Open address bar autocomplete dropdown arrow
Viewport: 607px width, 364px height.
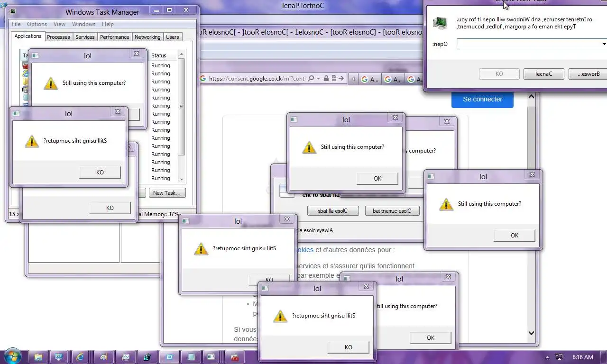(319, 79)
